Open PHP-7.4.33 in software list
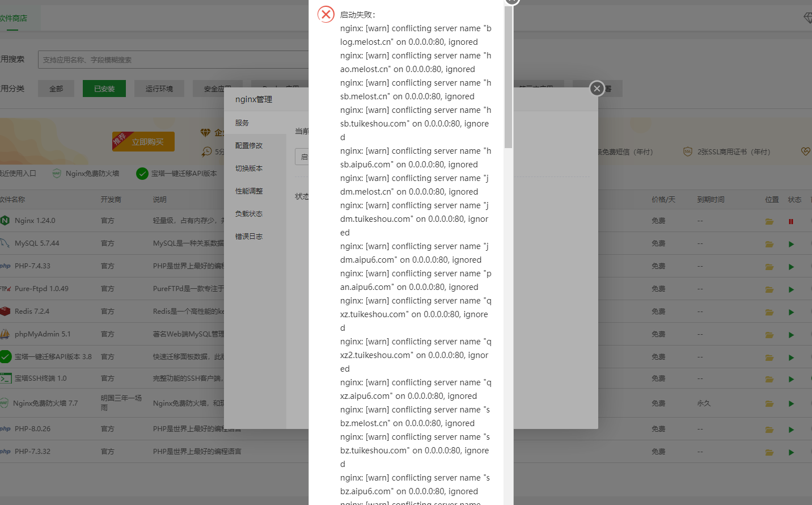This screenshot has height=505, width=812. point(32,266)
